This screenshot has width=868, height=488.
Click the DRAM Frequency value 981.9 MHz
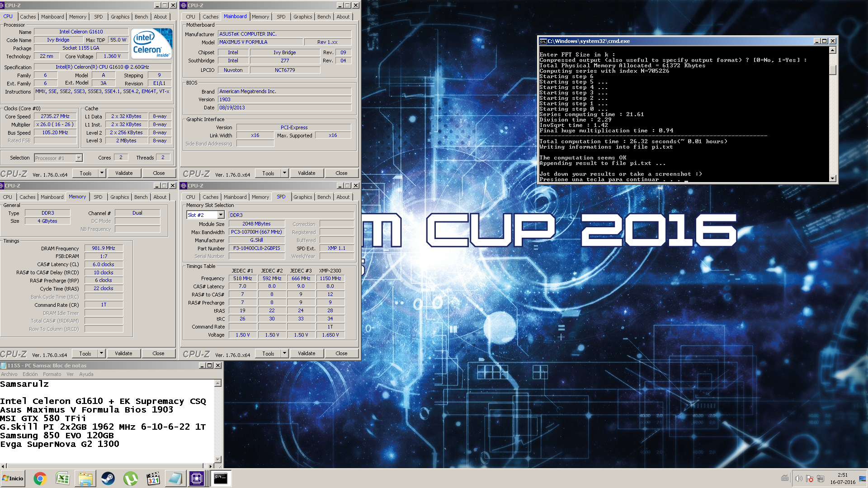104,248
